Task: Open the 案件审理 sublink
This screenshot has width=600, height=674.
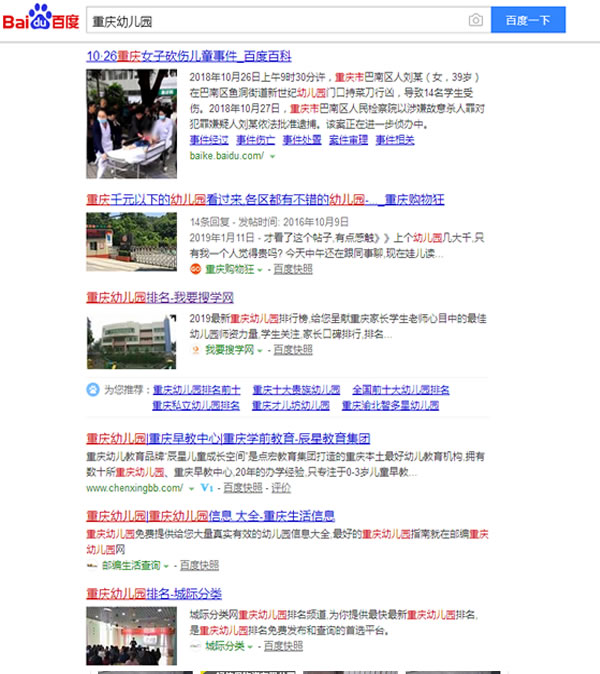Action: [349, 140]
